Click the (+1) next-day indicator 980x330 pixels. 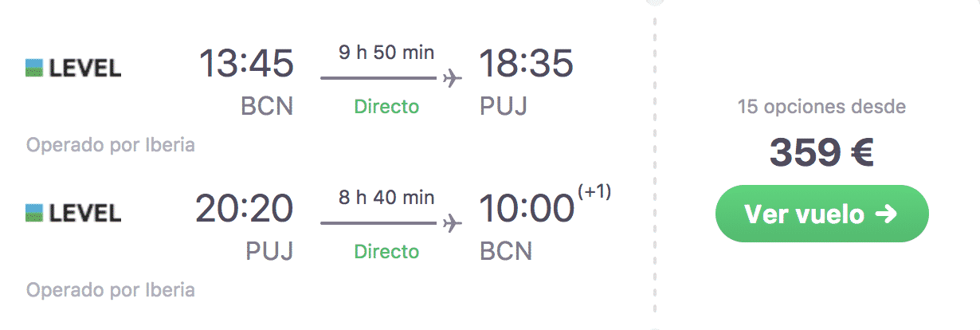click(593, 193)
